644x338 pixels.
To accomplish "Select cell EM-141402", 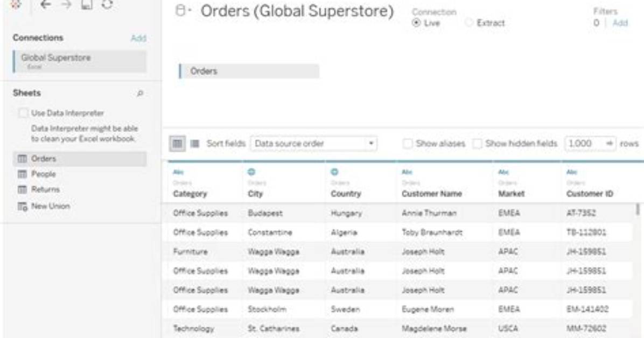I will coord(587,309).
